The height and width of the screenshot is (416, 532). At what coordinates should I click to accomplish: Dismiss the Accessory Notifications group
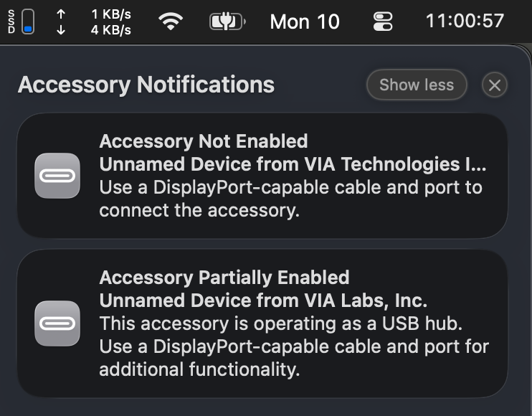(494, 85)
